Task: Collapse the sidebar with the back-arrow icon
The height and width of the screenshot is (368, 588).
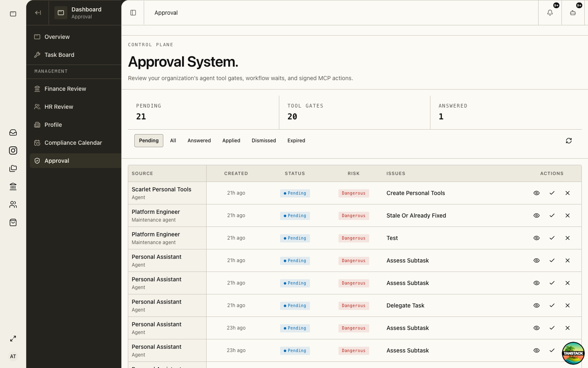Action: point(38,13)
